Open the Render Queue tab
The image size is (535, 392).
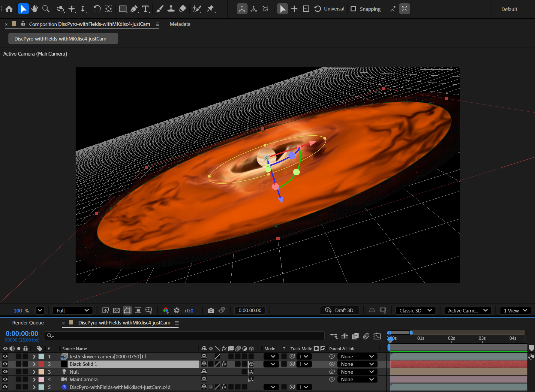click(x=28, y=323)
